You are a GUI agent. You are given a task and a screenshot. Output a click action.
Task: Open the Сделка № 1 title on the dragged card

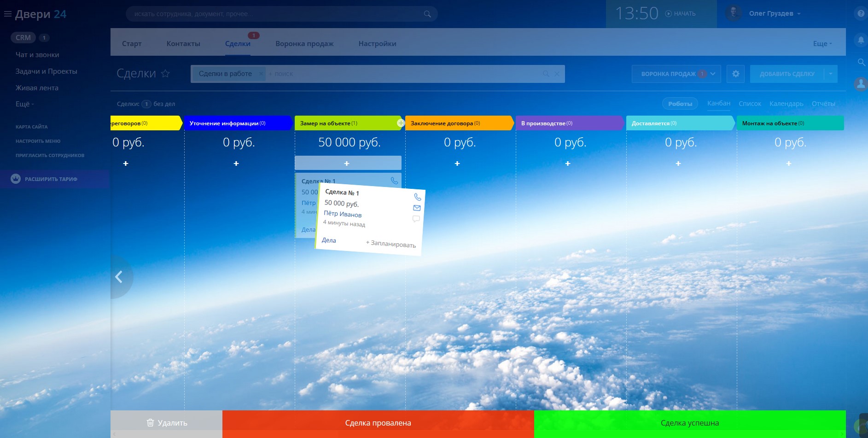tap(342, 193)
